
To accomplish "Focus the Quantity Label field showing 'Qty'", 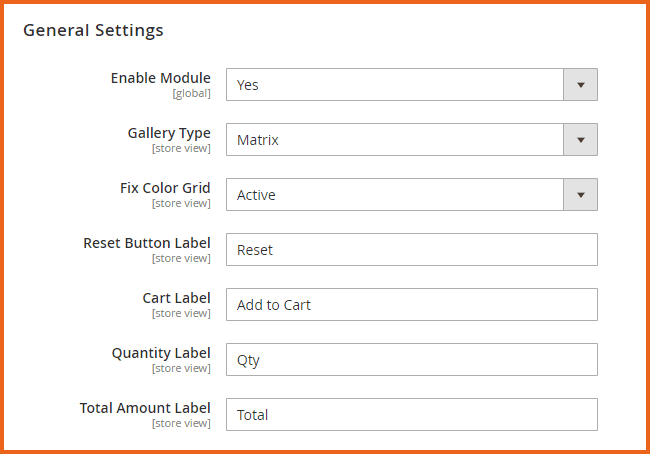I will (x=411, y=360).
